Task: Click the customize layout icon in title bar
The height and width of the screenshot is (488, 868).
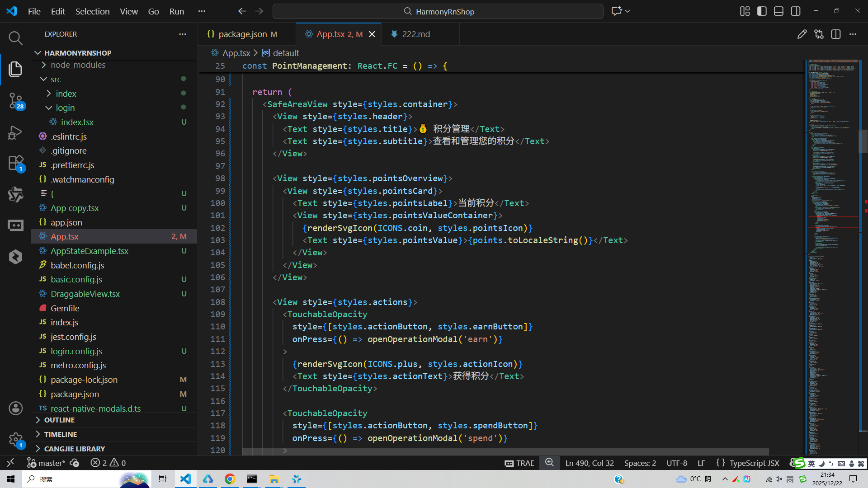Action: 745,11
